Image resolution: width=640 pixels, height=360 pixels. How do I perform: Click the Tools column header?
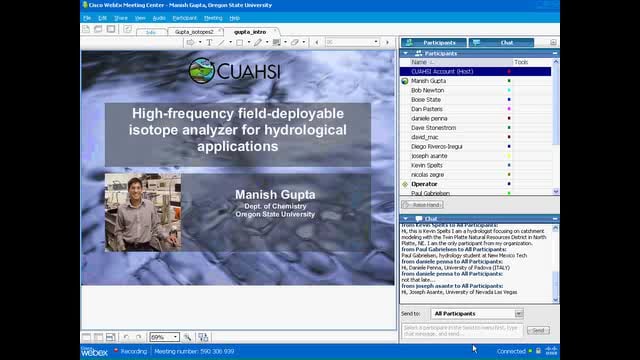(x=532, y=62)
